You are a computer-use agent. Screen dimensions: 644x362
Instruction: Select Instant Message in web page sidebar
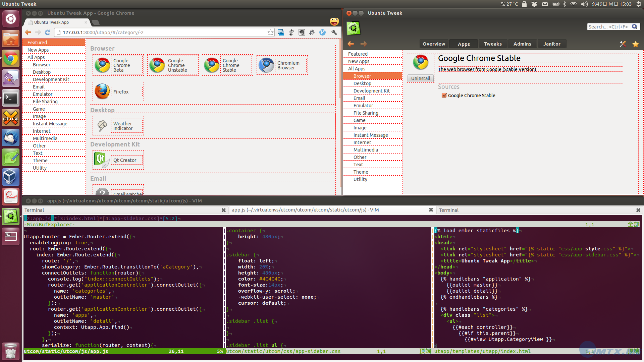pyautogui.click(x=54, y=124)
